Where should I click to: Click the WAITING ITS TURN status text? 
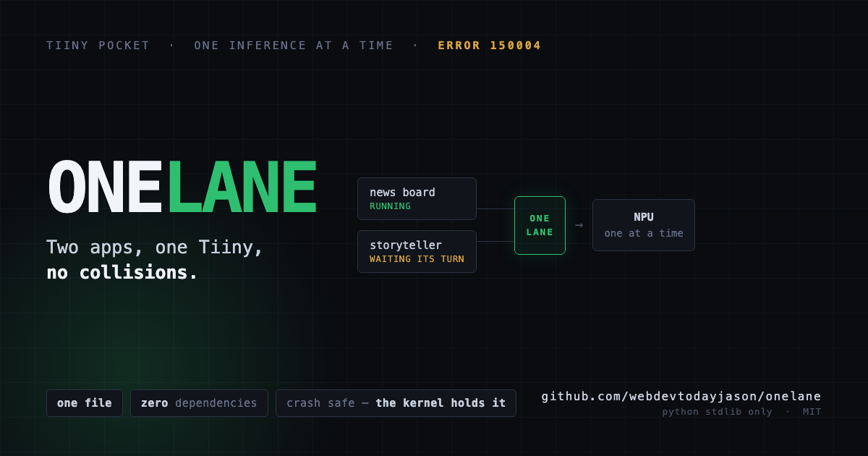pos(417,259)
